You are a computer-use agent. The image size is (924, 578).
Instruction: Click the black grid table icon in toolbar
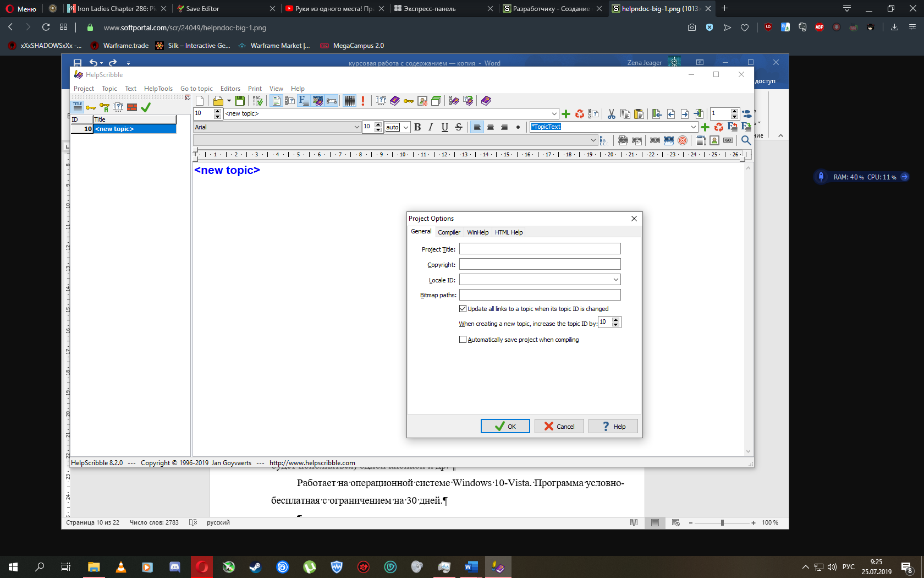coord(349,101)
